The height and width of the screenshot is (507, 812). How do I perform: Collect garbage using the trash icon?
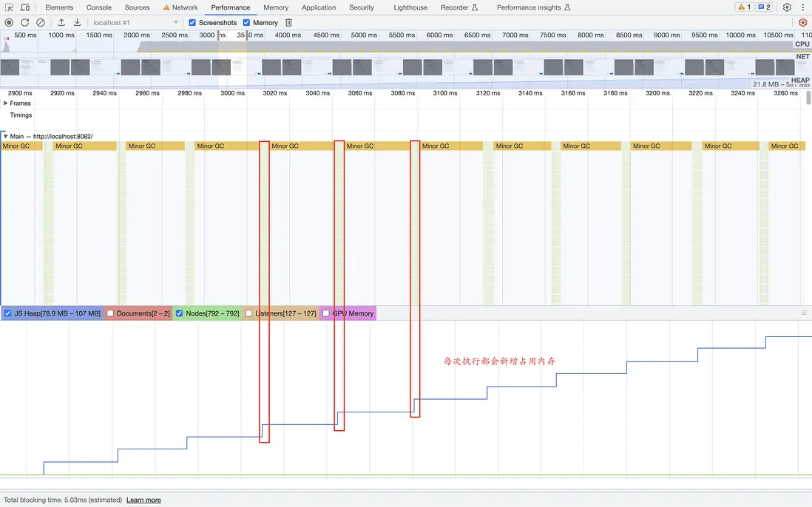click(288, 22)
